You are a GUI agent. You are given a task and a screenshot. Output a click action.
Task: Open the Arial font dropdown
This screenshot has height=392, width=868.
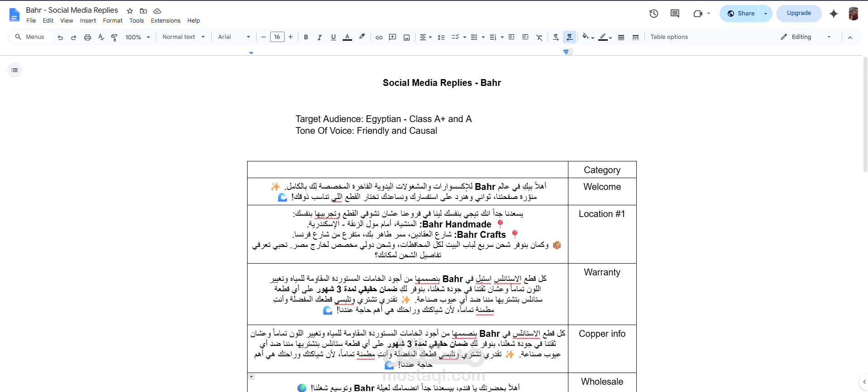(234, 37)
